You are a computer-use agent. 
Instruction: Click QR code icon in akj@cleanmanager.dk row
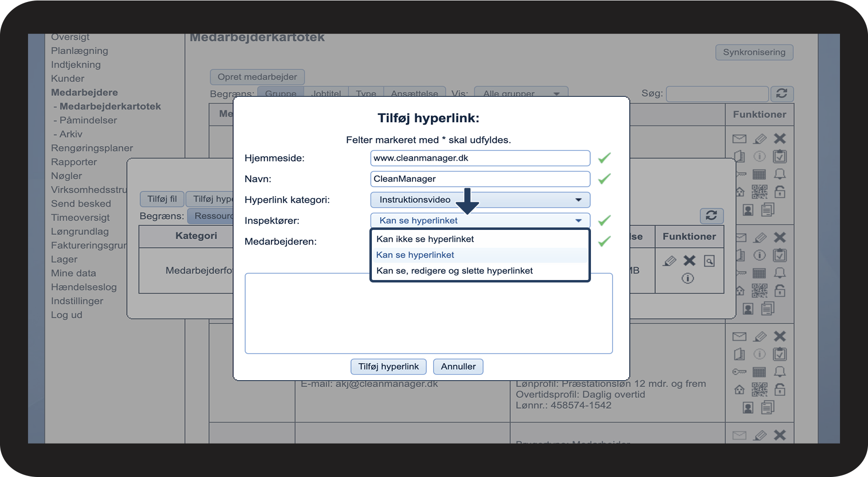759,390
